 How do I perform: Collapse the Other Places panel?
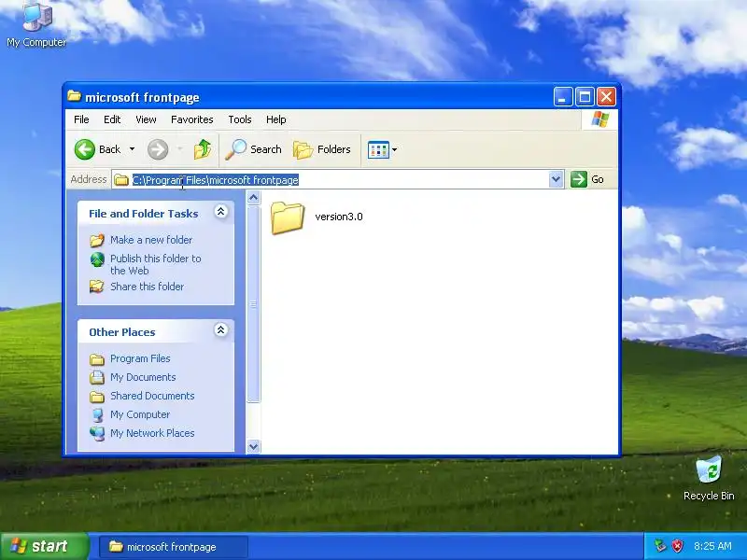coord(220,330)
